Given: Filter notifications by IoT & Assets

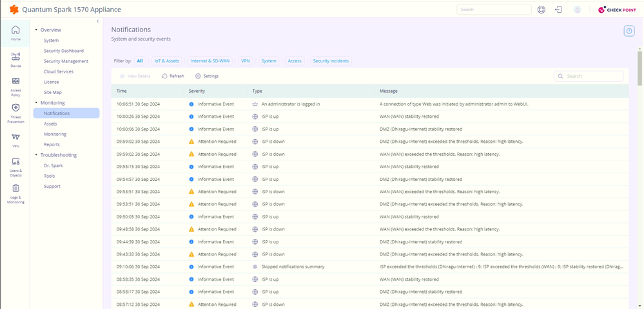Looking at the screenshot, I should pos(166,61).
